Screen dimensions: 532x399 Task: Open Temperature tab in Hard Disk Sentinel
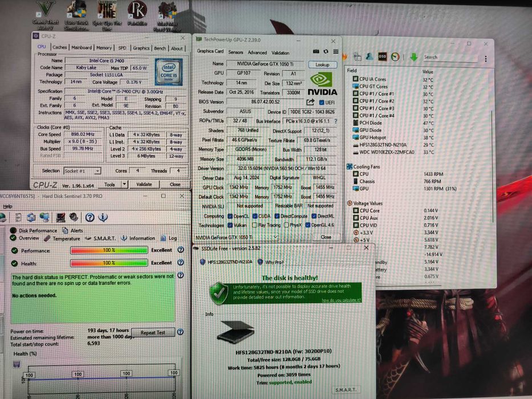point(62,238)
